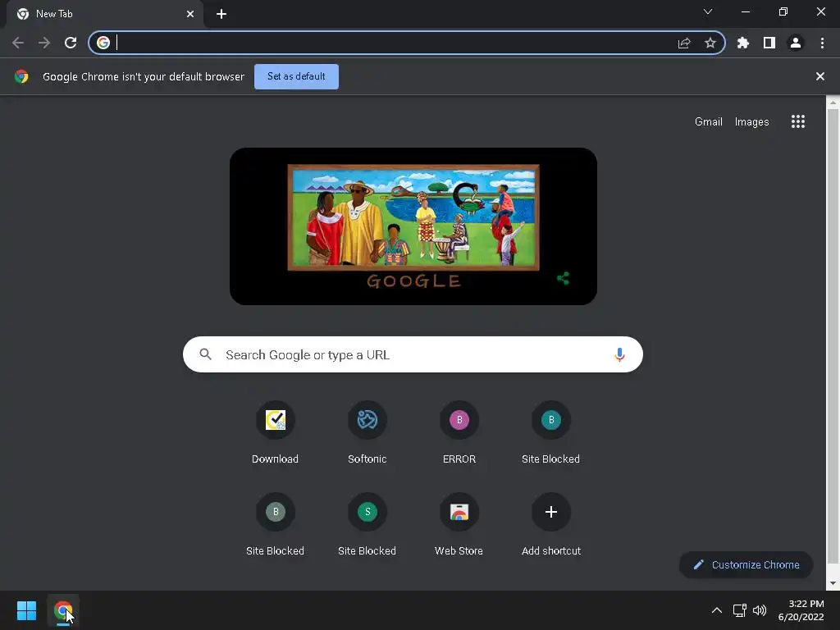Click the back navigation arrow
The width and height of the screenshot is (840, 630).
(x=18, y=43)
